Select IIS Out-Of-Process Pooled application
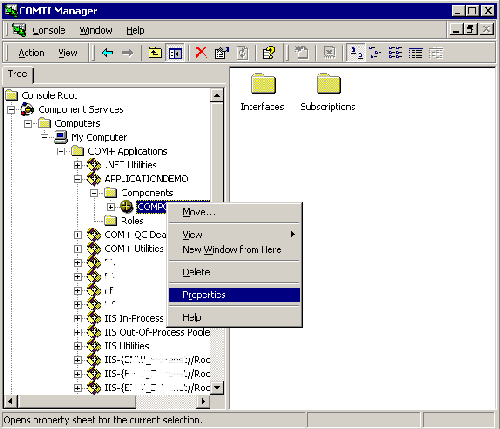 point(157,332)
